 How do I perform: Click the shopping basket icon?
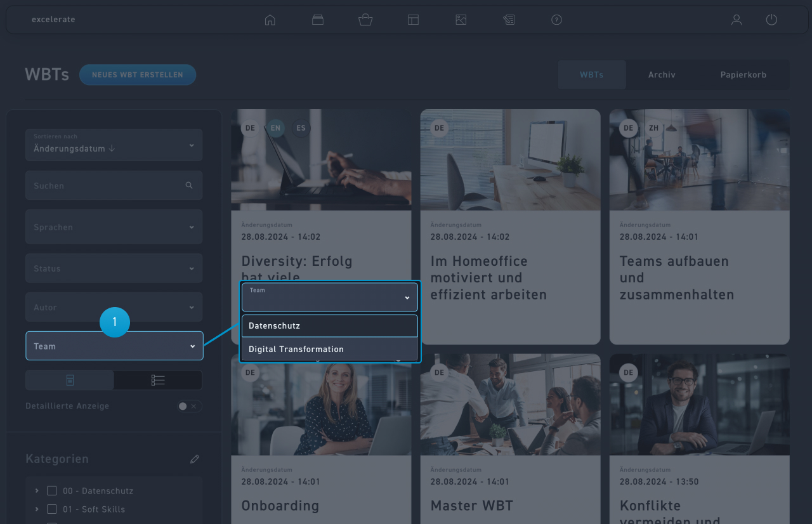[x=365, y=20]
